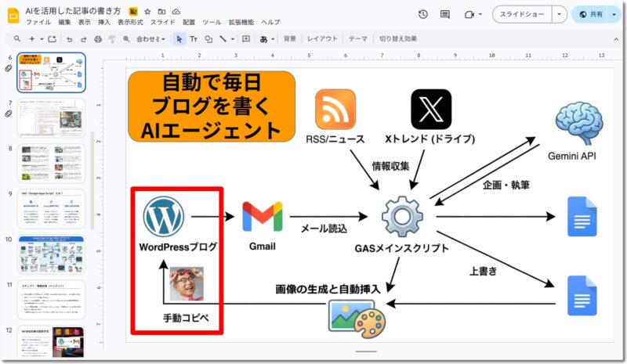Image resolution: width=627 pixels, height=364 pixels.
Task: Open the Google Slides home logo
Action: pos(13,16)
